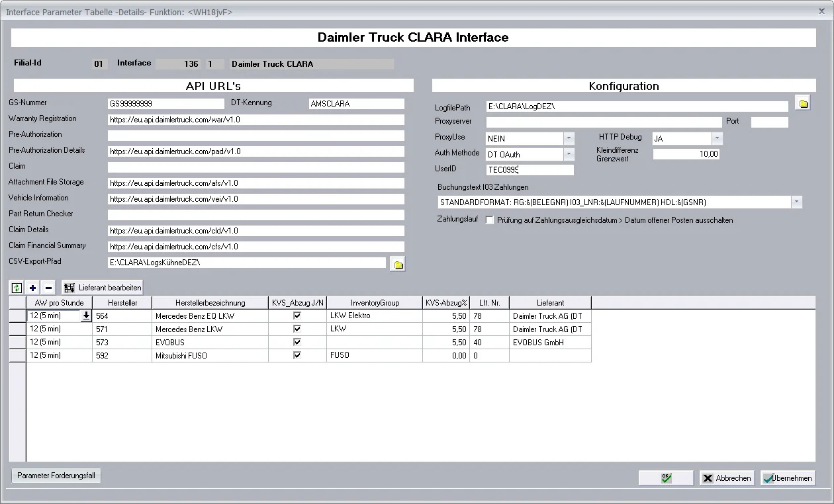Expand the Buchungstext I03 Zahlungen dropdown
Viewport: 834px width, 504px height.
click(x=796, y=202)
